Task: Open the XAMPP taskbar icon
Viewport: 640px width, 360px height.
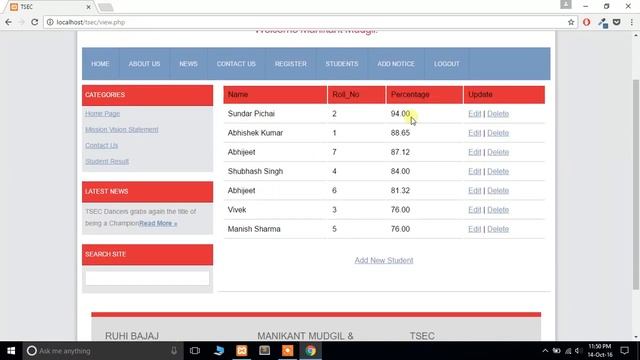Action: tap(242, 351)
